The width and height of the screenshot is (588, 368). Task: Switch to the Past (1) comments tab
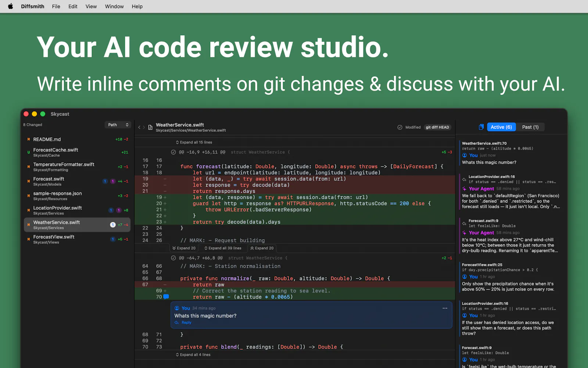530,127
